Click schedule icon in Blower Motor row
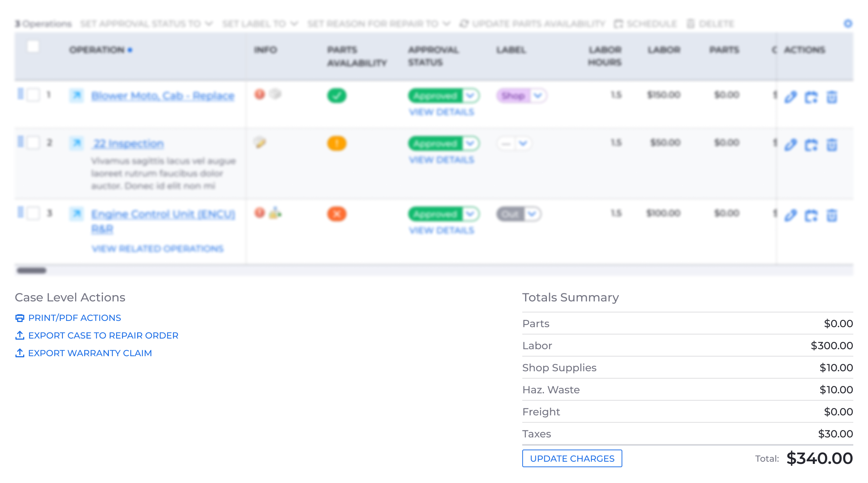This screenshot has height=483, width=868. point(811,97)
